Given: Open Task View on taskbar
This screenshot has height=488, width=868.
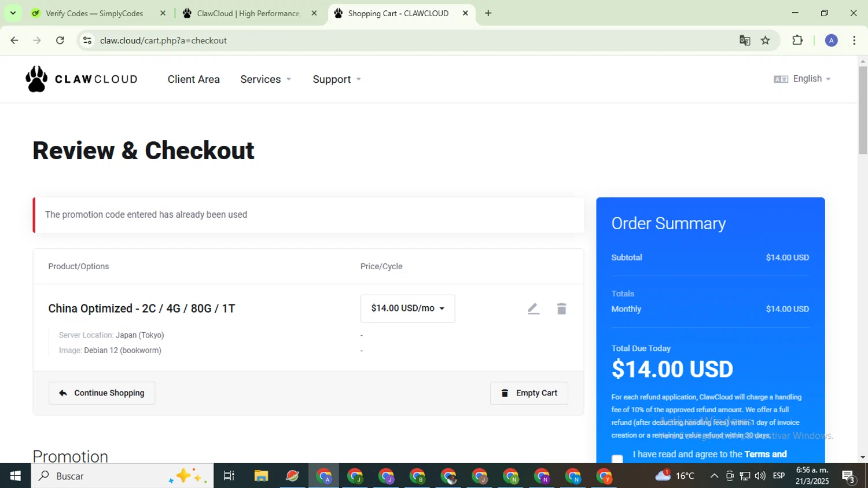Looking at the screenshot, I should pos(229,476).
